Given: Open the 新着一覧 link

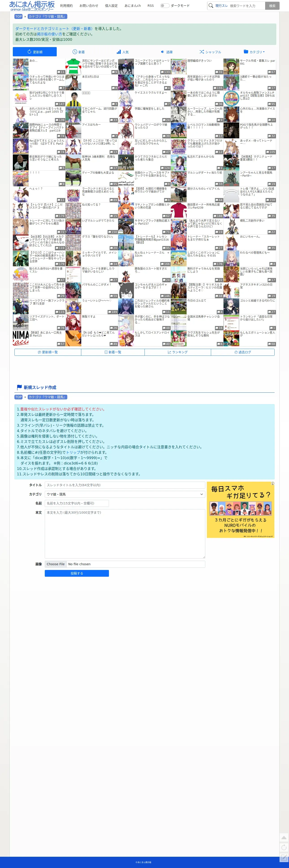Looking at the screenshot, I should 113,352.
